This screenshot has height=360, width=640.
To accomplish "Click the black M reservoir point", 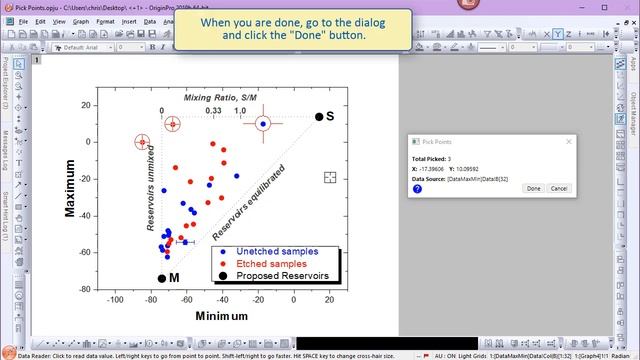I will [x=162, y=278].
